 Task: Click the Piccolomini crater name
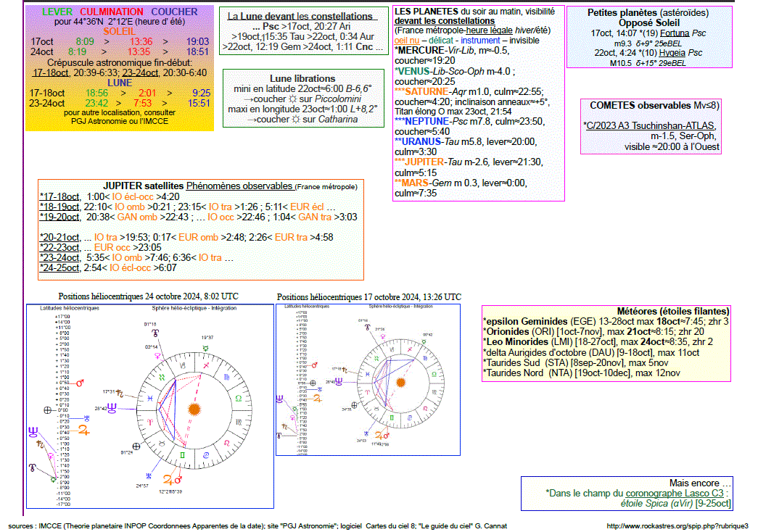pyautogui.click(x=338, y=99)
